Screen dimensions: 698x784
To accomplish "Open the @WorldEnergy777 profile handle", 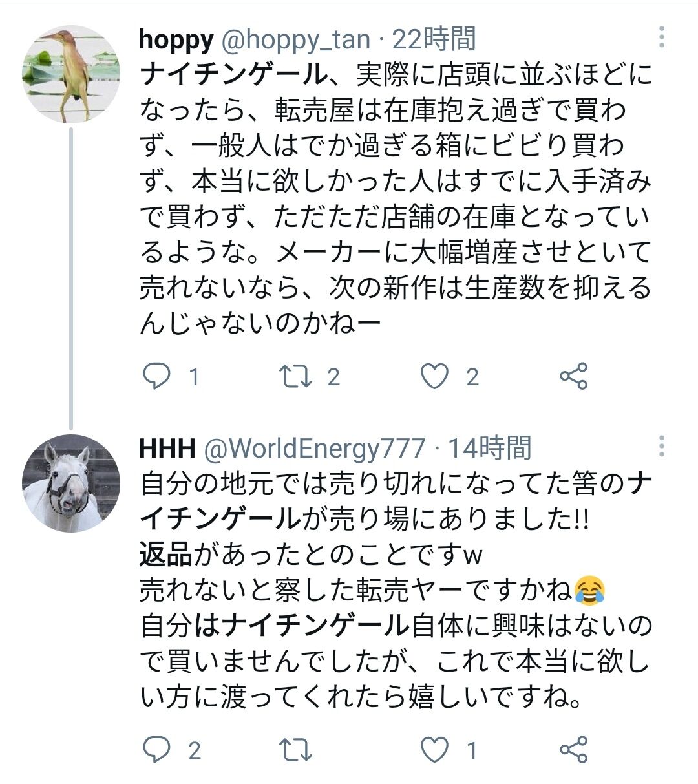I will point(315,448).
